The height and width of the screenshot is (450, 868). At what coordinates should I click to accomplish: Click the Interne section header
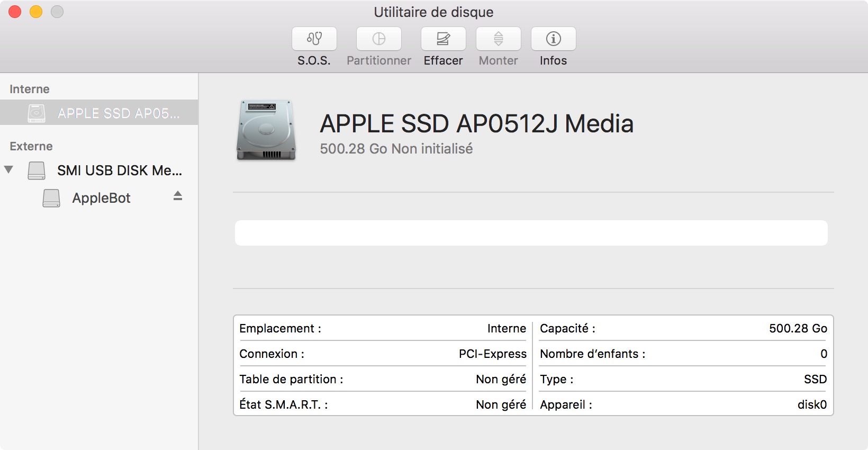tap(30, 89)
